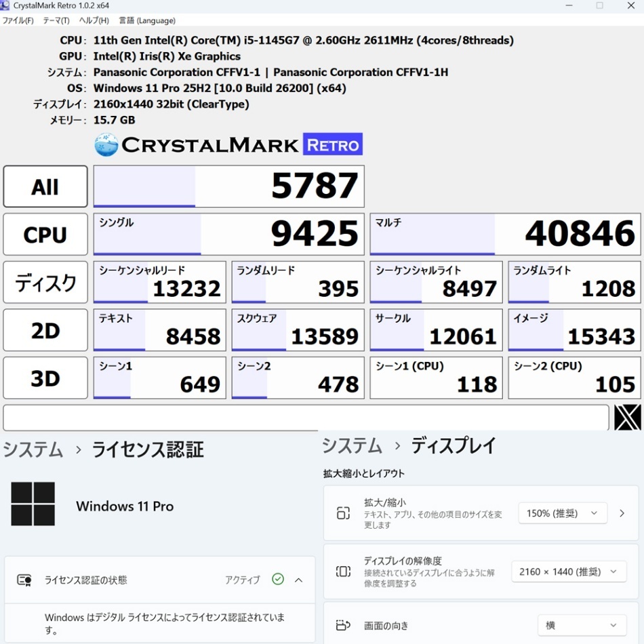Image resolution: width=644 pixels, height=644 pixels.
Task: Click the ランダムリード score 395
Action: pos(298,283)
